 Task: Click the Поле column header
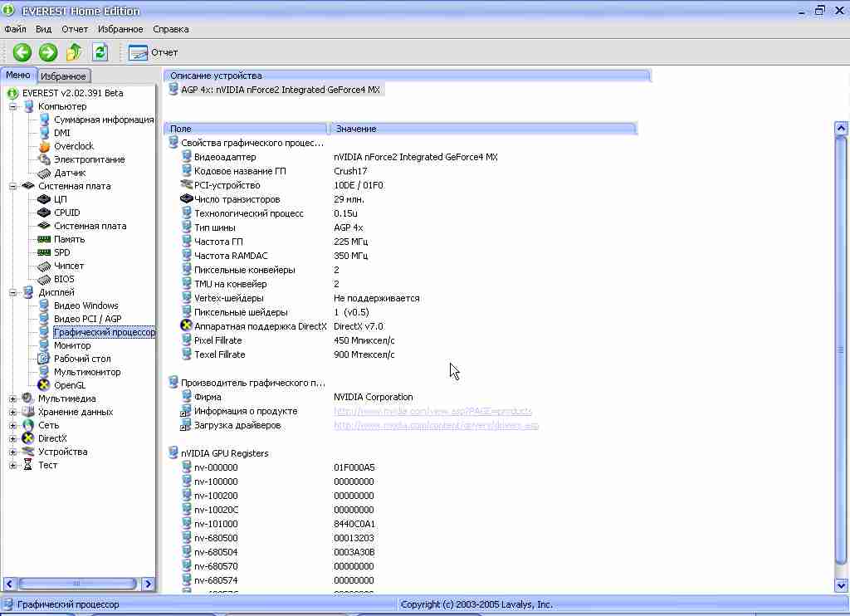(246, 129)
